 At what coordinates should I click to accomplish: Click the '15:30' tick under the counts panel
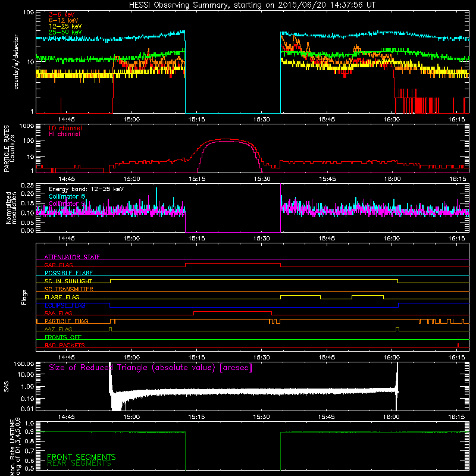click(261, 120)
